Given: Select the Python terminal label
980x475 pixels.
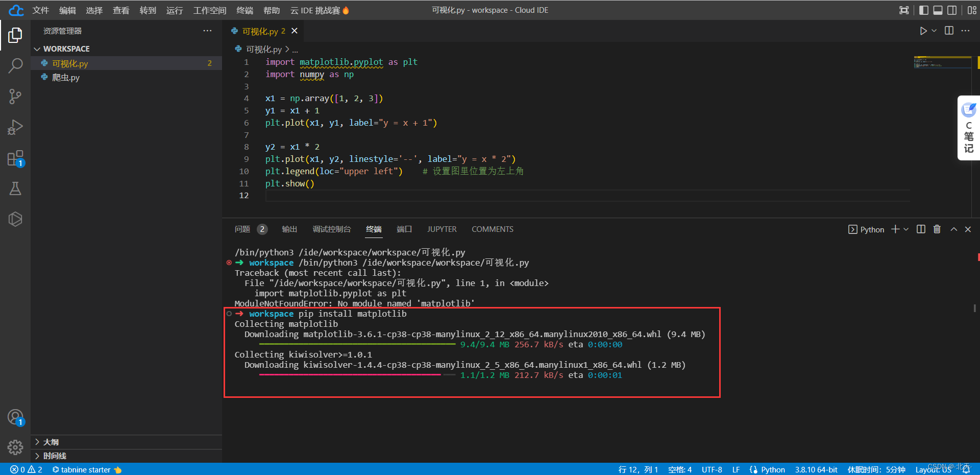Looking at the screenshot, I should [866, 229].
